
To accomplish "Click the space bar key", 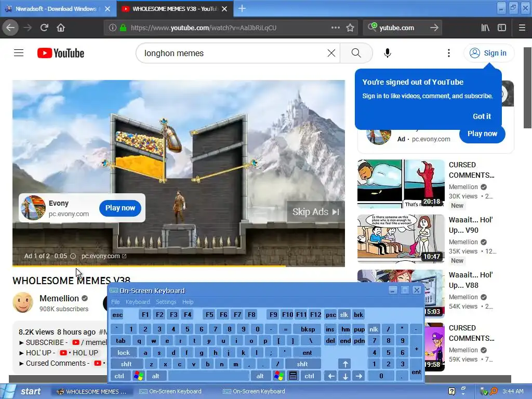I will [x=209, y=376].
